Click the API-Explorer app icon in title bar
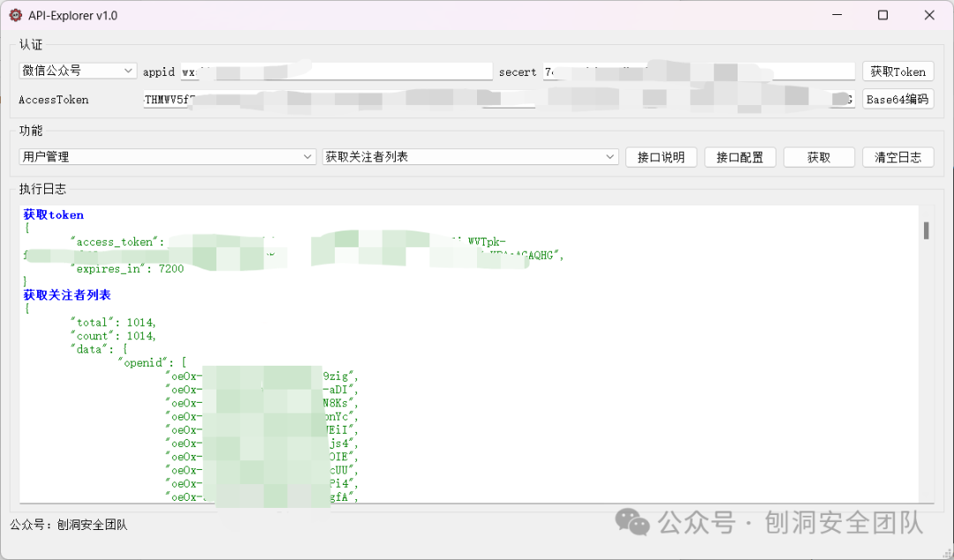 [16, 15]
